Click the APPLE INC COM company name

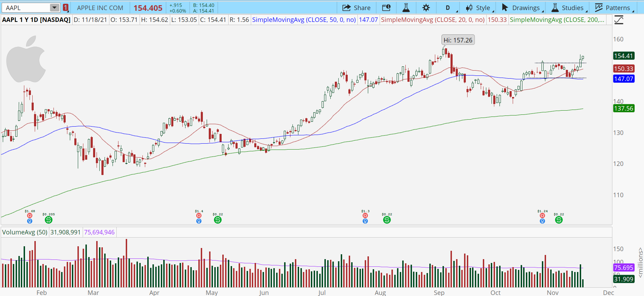(x=100, y=8)
